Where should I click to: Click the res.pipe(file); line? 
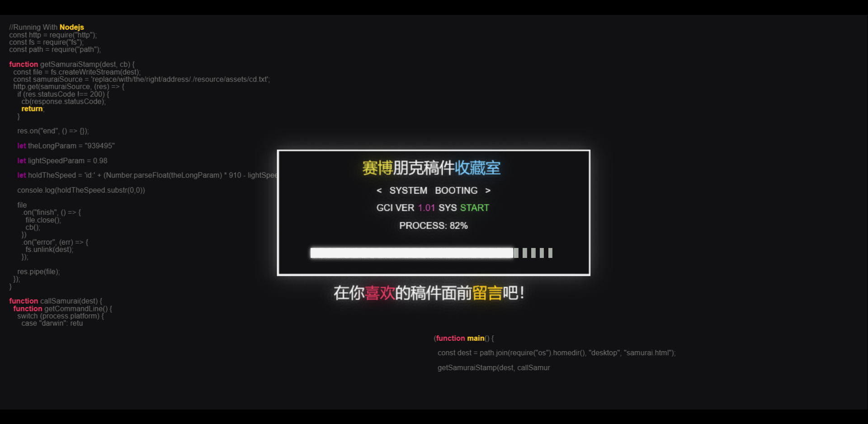pyautogui.click(x=38, y=272)
